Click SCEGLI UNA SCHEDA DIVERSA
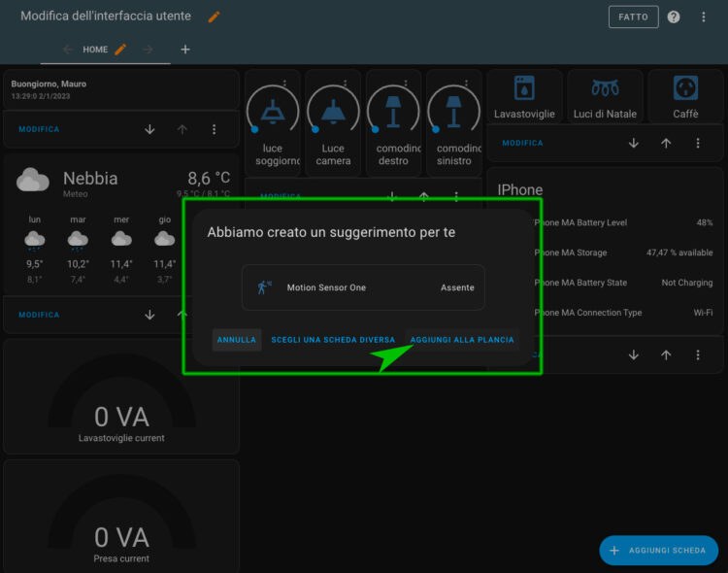This screenshot has height=573, width=728. tap(333, 340)
